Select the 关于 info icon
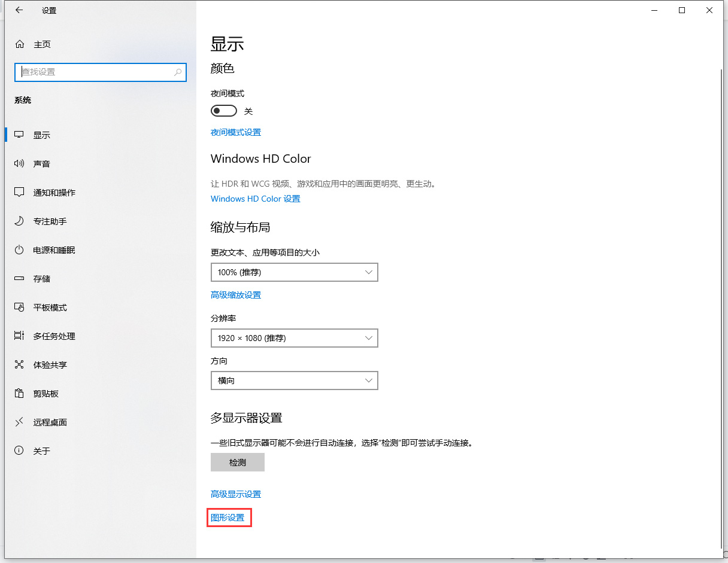 click(20, 451)
